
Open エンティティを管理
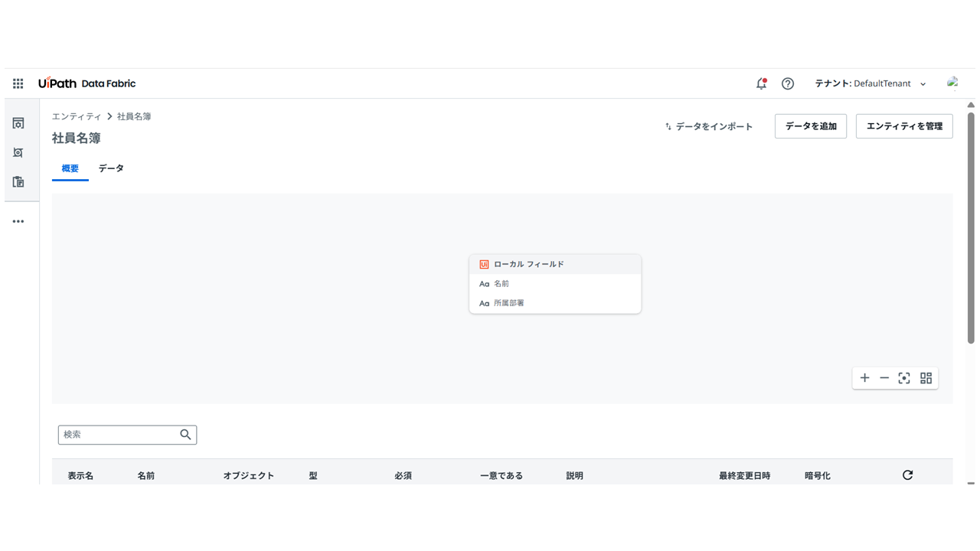(904, 126)
